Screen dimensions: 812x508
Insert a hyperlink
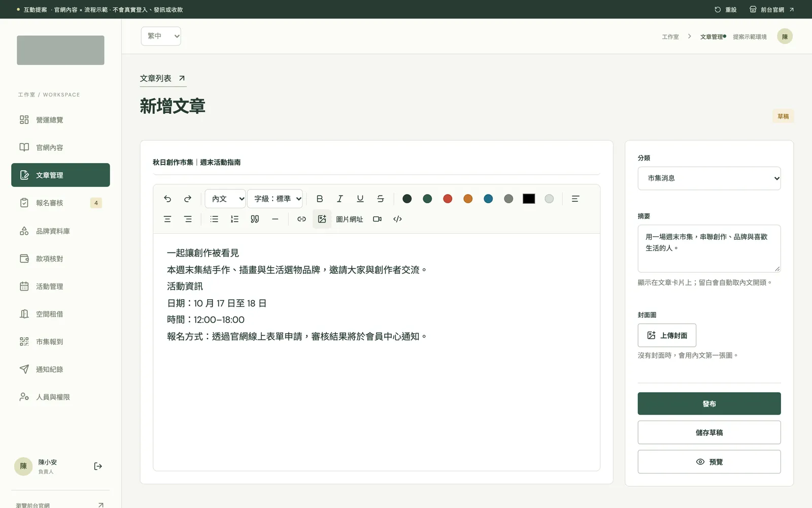[x=301, y=219]
